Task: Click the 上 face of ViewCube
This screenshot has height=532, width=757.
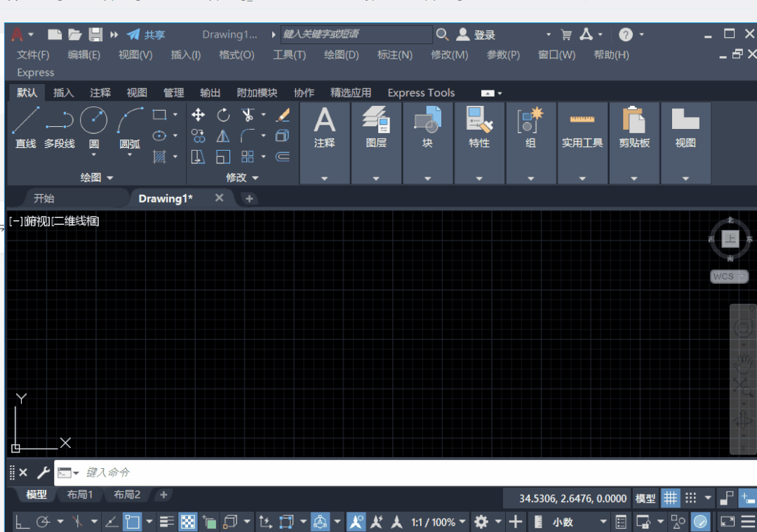Action: click(730, 238)
